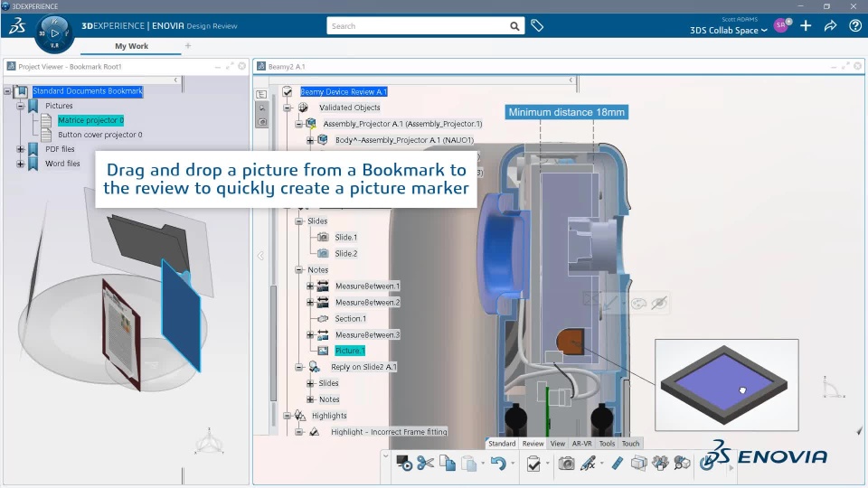This screenshot has width=868, height=488.
Task: Select the blue ruler Measure tool
Action: point(617,464)
